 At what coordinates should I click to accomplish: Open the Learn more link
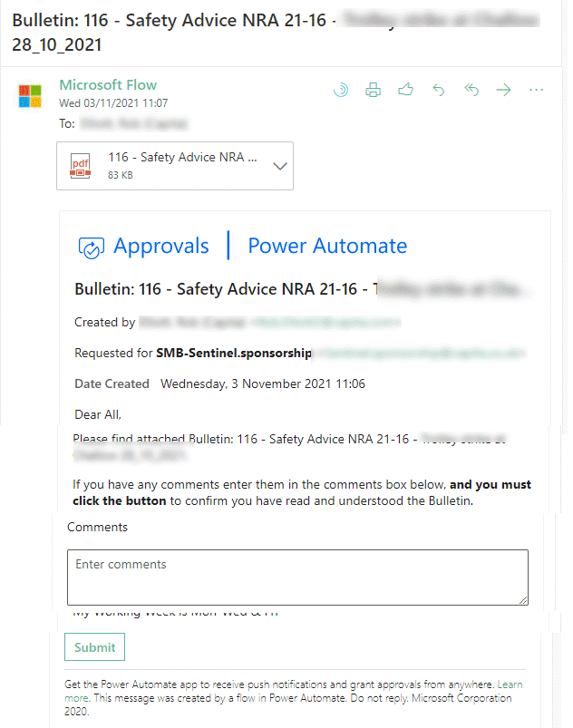510,684
